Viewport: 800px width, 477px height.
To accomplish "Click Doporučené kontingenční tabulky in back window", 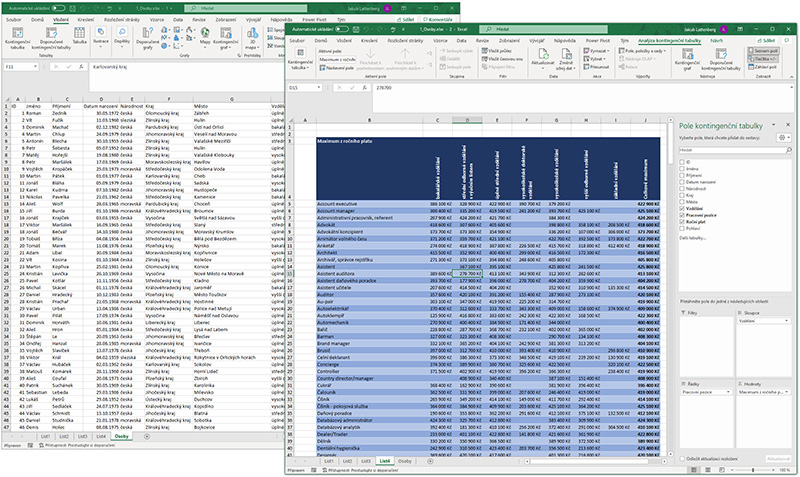I will [x=52, y=39].
